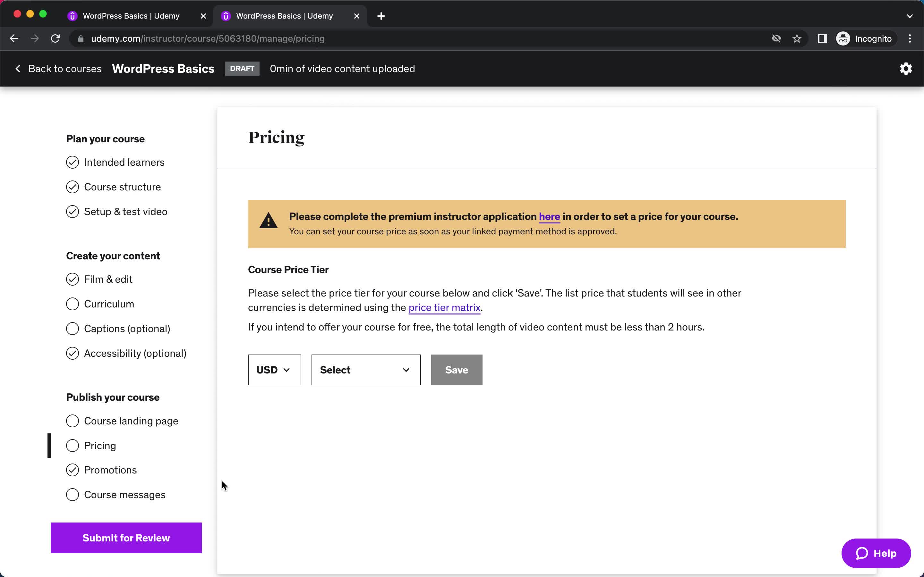Screen dimensions: 924x577
Task: Click the Promotions menu item
Action: [110, 470]
